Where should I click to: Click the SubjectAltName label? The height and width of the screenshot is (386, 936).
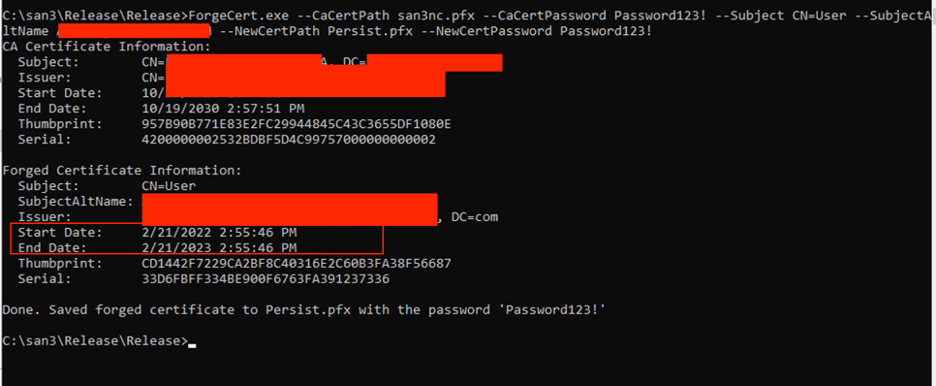pos(76,202)
